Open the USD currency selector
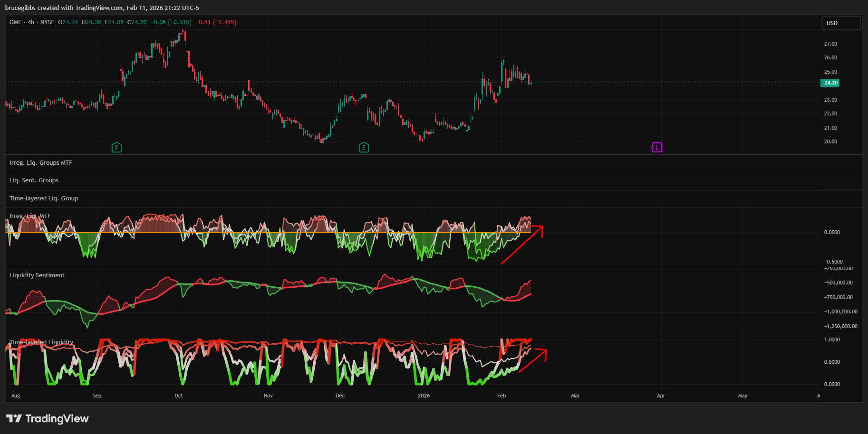 841,23
